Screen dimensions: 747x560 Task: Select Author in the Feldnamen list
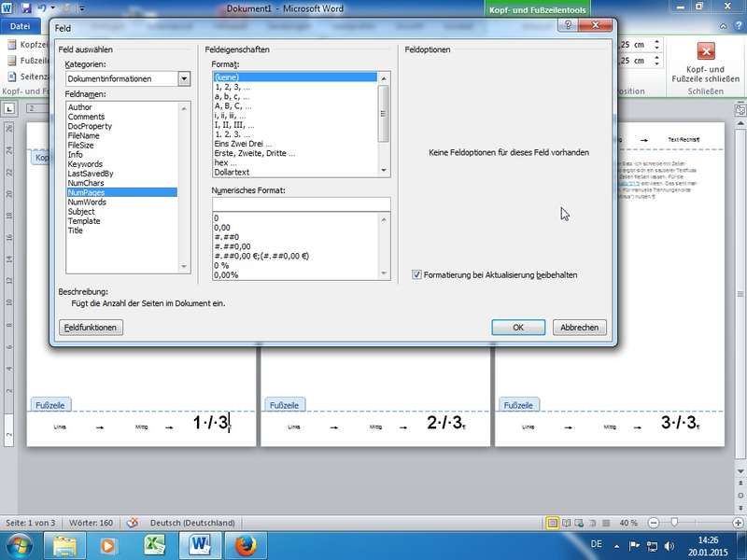tap(80, 107)
